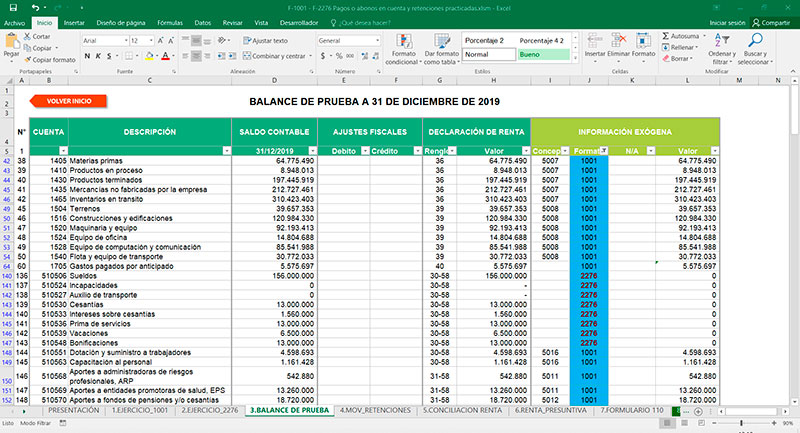Toggle top vertical alignment
800x433 pixels.
pos(185,40)
